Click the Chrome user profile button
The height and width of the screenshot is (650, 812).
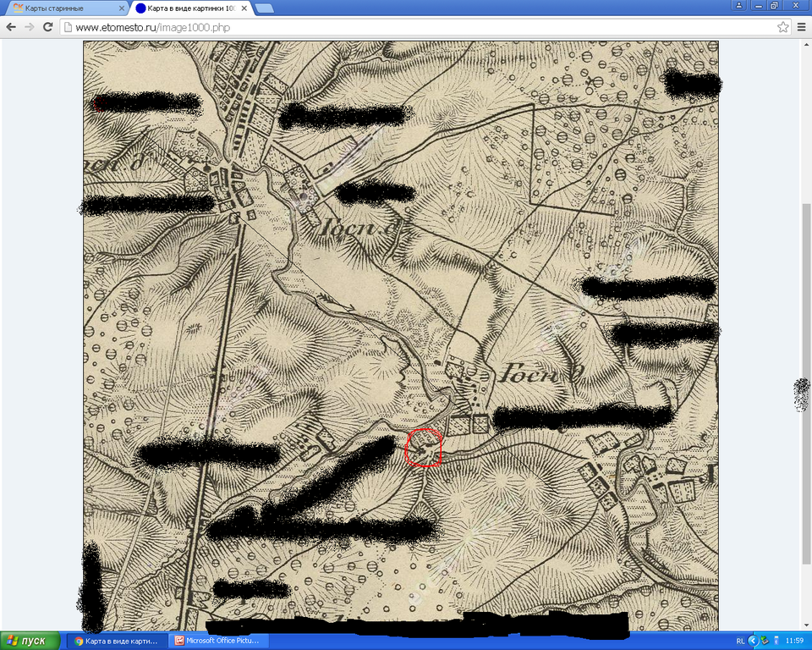(739, 5)
